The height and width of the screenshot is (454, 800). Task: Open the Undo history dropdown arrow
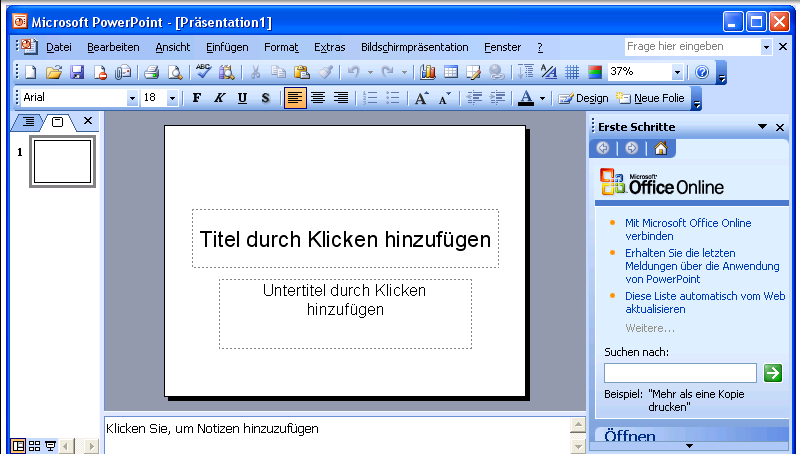point(370,72)
